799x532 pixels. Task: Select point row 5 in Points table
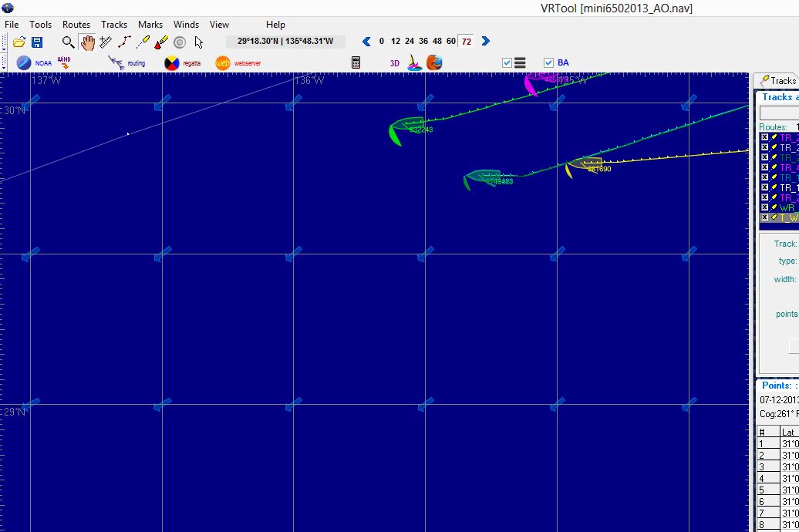coord(778,490)
